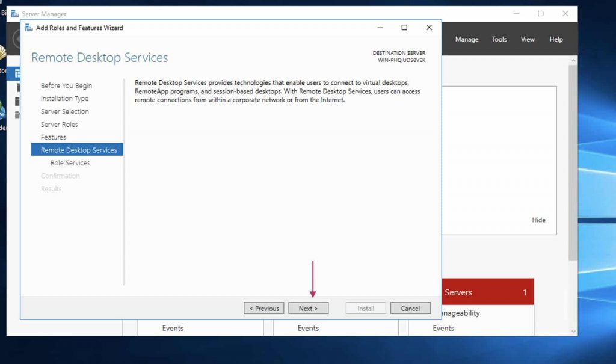Close the Add Roles and Features Wizard

click(429, 28)
